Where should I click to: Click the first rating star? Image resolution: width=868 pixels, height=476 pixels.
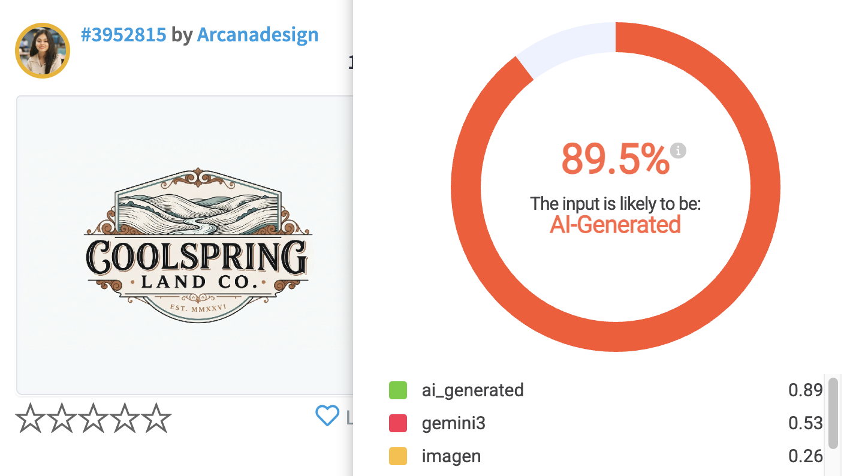coord(30,418)
